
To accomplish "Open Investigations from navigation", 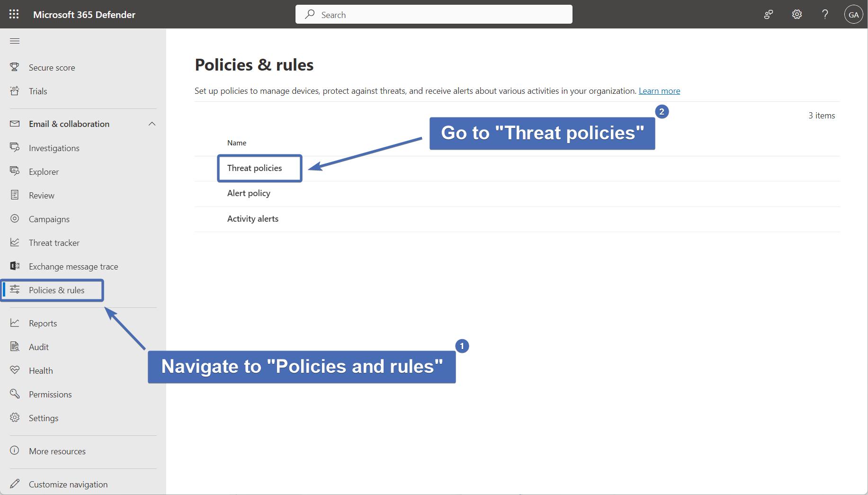I will (54, 148).
